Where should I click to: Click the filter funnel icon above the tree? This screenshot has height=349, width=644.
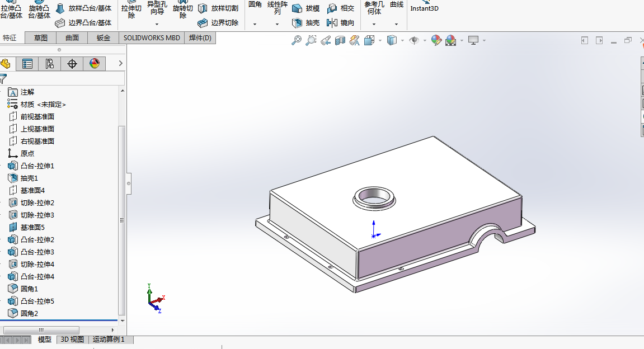click(3, 78)
